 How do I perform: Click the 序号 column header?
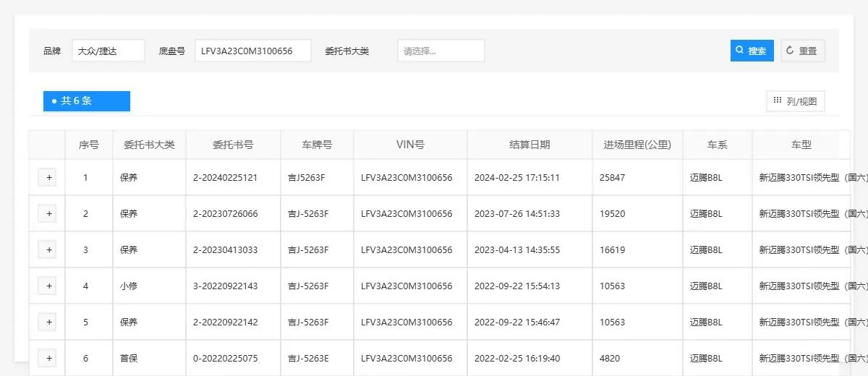pos(89,145)
